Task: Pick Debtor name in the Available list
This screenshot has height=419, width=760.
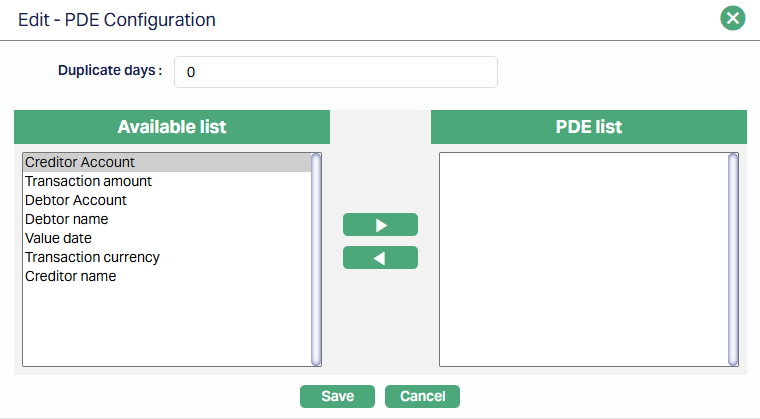Action: coord(67,219)
